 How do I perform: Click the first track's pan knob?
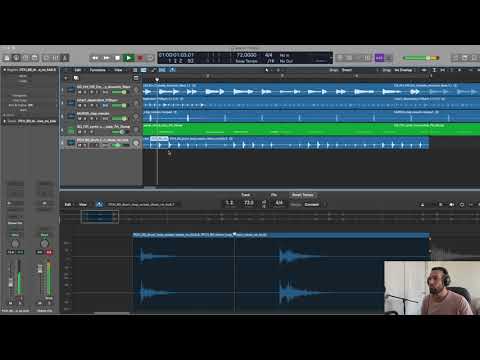(136, 90)
